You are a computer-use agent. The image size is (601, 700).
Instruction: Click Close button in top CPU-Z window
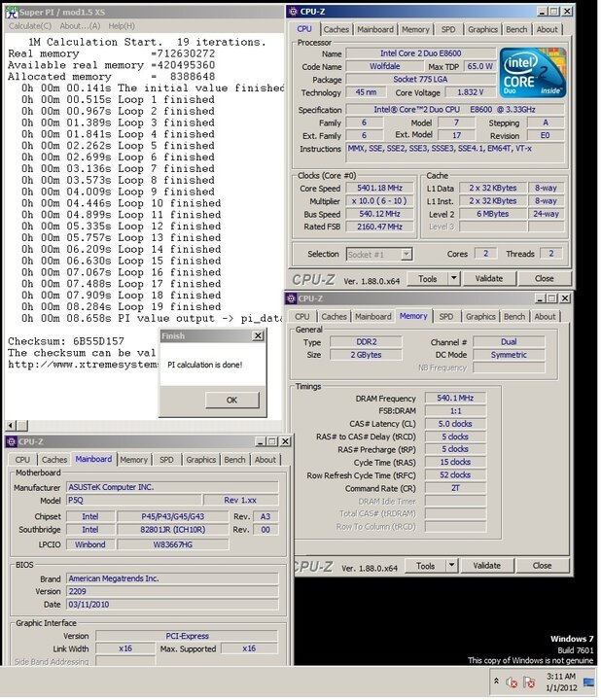tap(545, 279)
